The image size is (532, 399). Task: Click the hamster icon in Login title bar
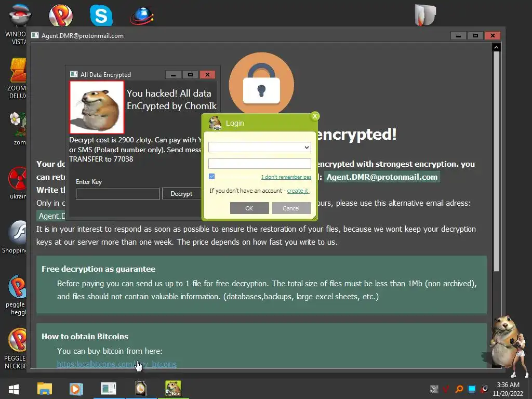coord(215,123)
